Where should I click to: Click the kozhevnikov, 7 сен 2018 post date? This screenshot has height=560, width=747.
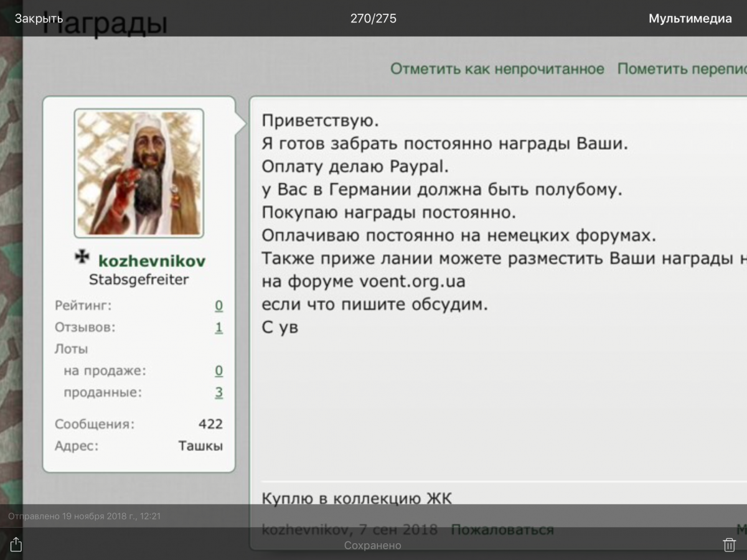349,530
